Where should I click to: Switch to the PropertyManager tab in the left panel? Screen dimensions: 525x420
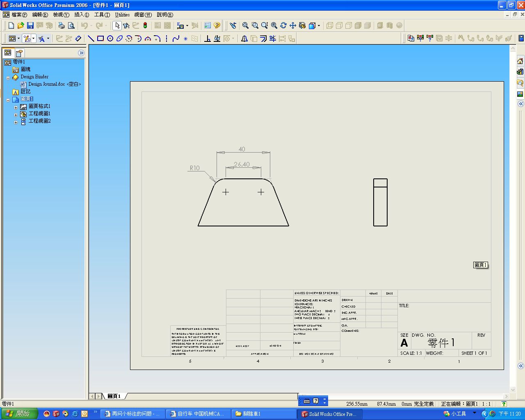[19, 53]
